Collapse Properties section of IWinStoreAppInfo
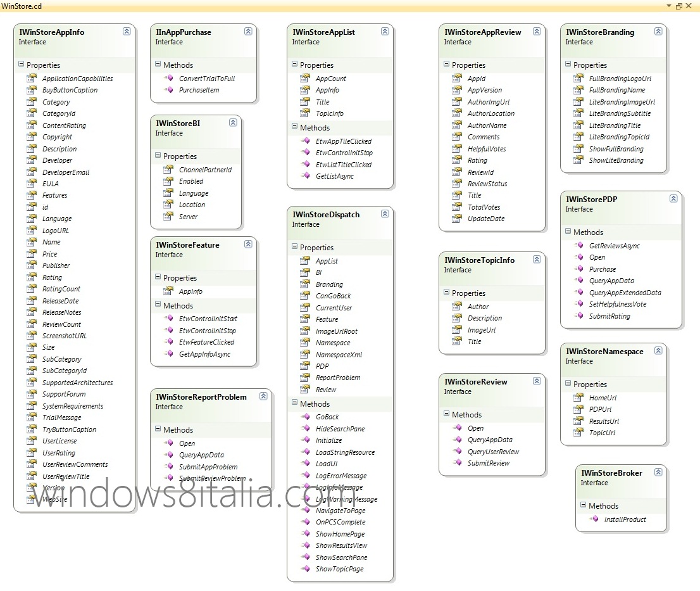The width and height of the screenshot is (700, 591). click(x=21, y=65)
